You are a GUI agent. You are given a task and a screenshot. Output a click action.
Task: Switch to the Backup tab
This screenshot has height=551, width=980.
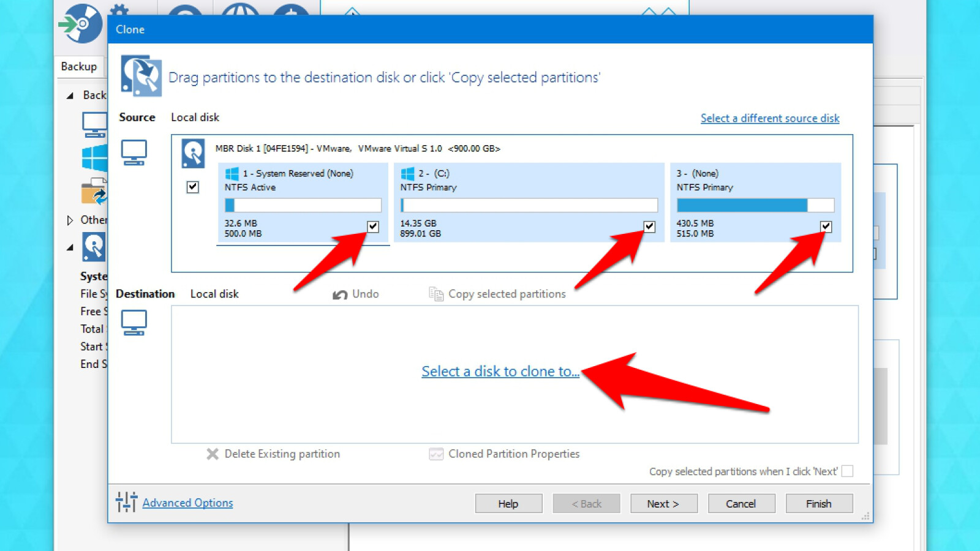click(x=79, y=66)
